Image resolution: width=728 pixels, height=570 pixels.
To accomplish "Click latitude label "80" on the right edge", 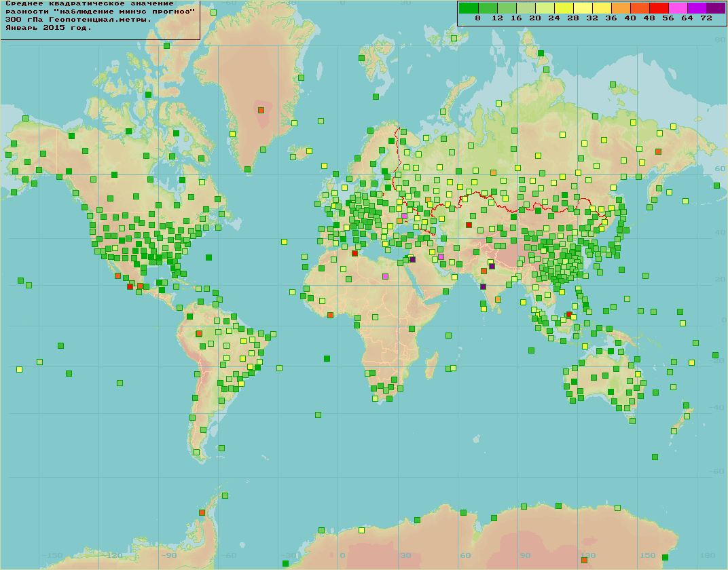I will click(x=720, y=40).
